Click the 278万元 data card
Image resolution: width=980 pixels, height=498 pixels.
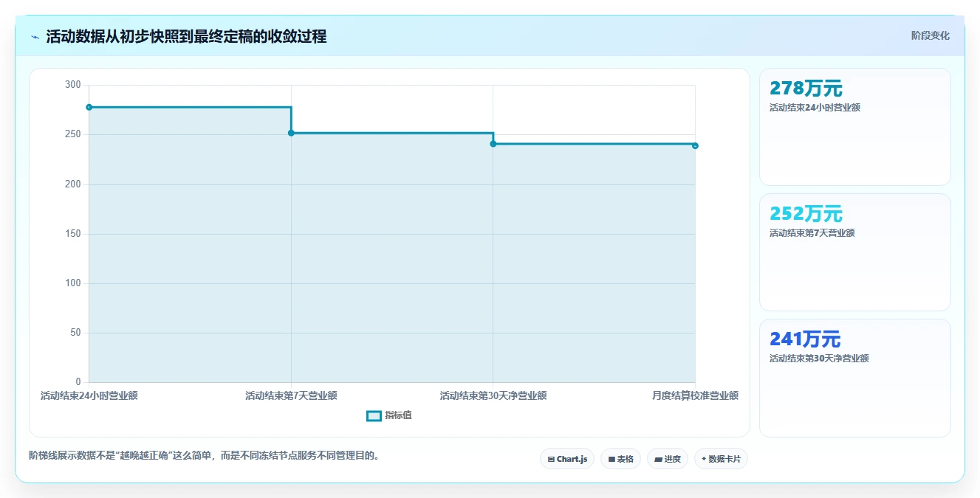pos(855,127)
